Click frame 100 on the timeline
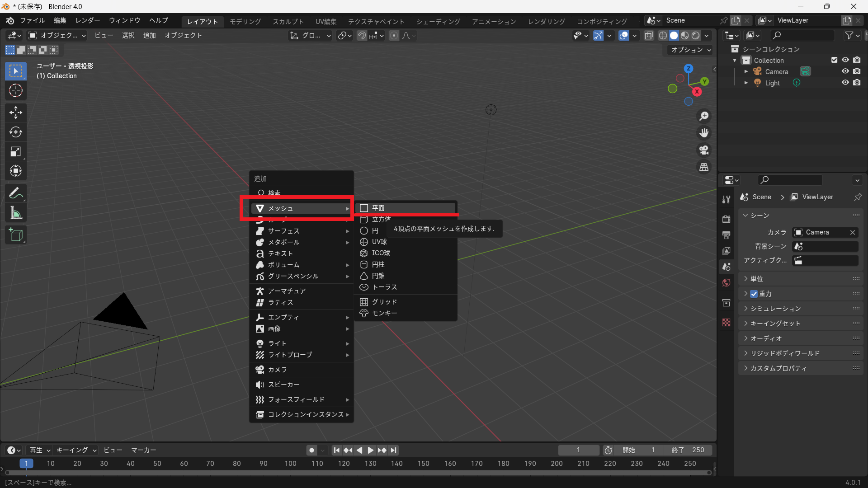Image resolution: width=868 pixels, height=488 pixels. pyautogui.click(x=290, y=464)
